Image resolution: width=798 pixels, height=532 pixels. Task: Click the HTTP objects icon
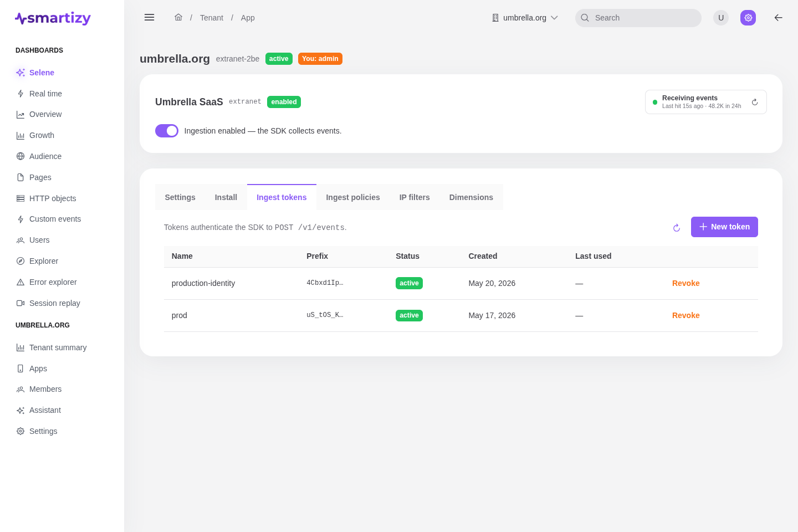[x=21, y=198]
